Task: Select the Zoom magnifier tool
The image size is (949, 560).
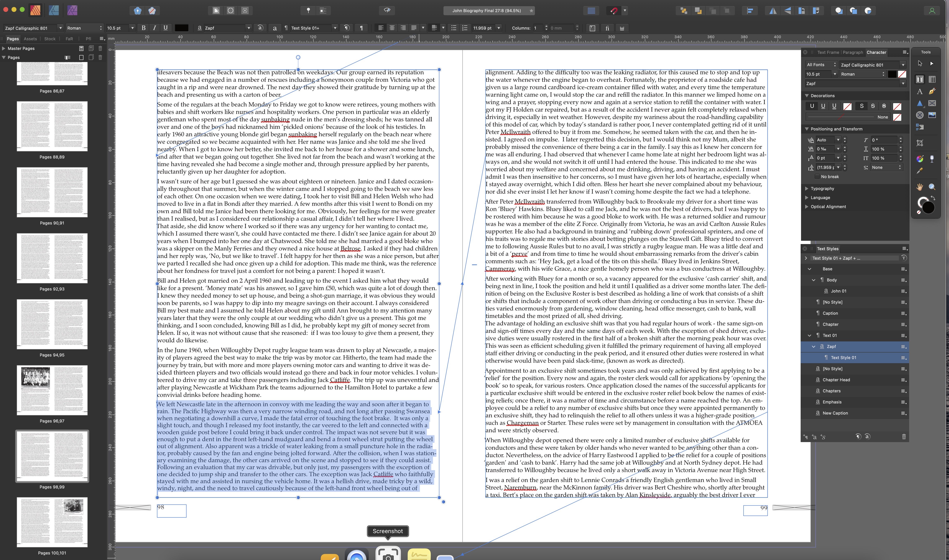Action: pyautogui.click(x=932, y=187)
